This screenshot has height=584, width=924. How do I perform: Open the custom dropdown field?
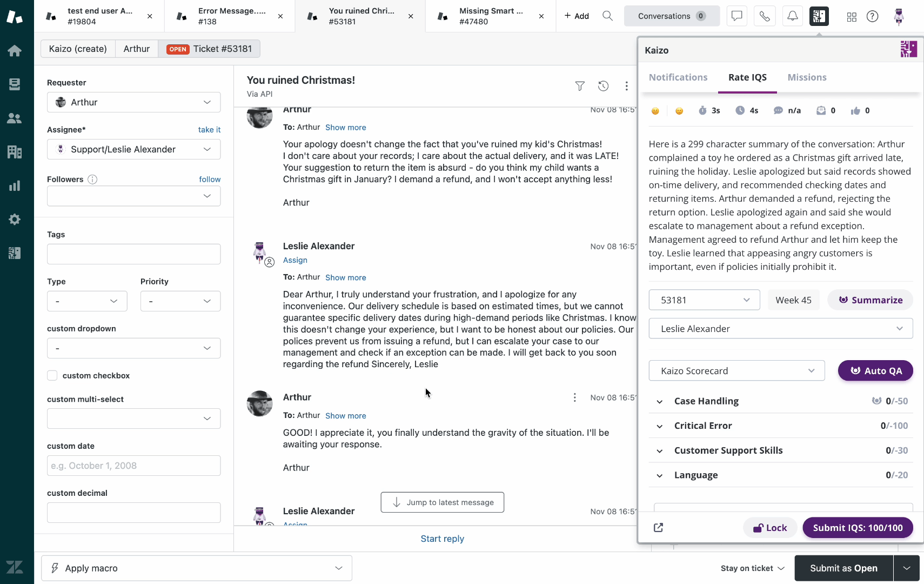coord(133,348)
